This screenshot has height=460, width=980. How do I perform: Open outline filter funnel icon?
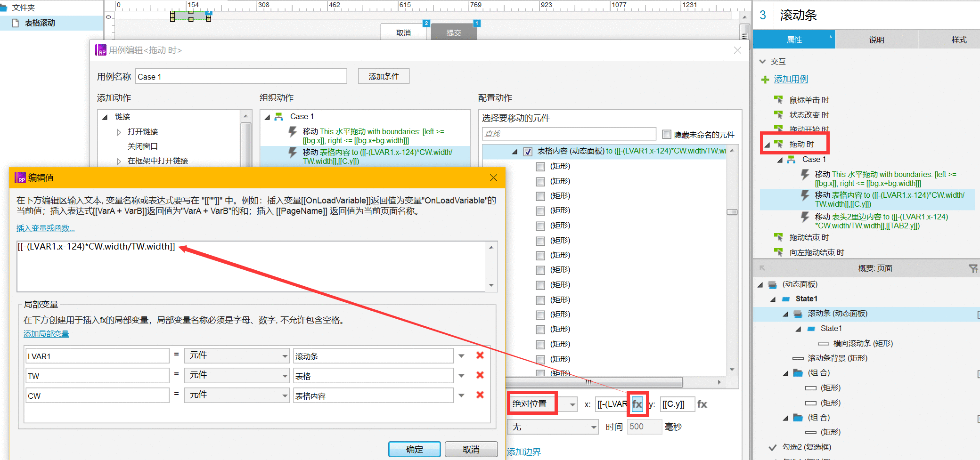(973, 268)
